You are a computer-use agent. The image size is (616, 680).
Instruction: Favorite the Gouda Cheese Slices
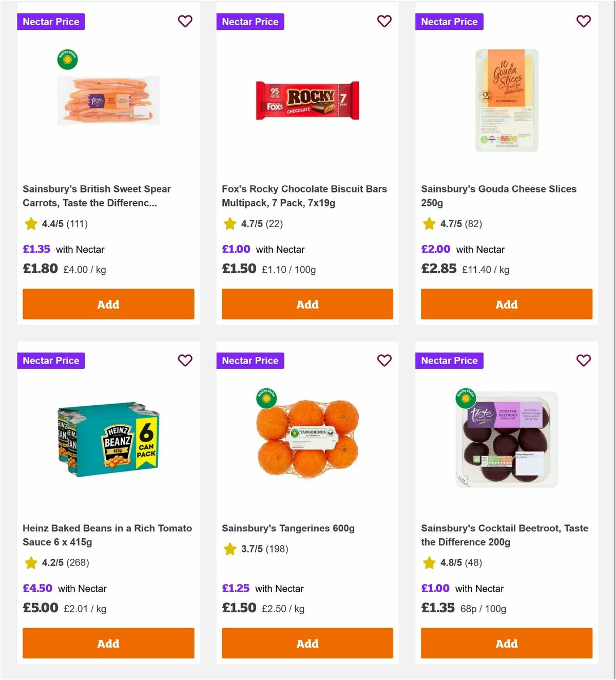coord(583,22)
